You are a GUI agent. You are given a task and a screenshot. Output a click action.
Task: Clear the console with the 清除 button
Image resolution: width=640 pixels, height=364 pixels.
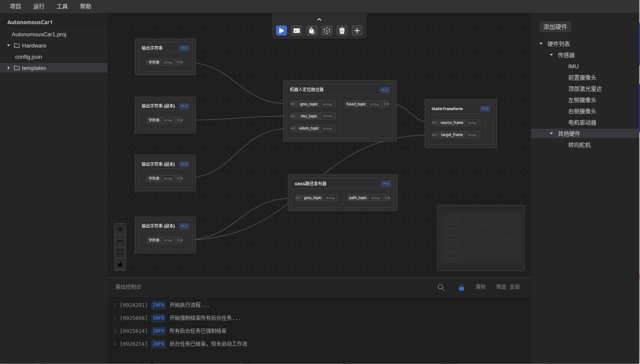[x=480, y=287]
